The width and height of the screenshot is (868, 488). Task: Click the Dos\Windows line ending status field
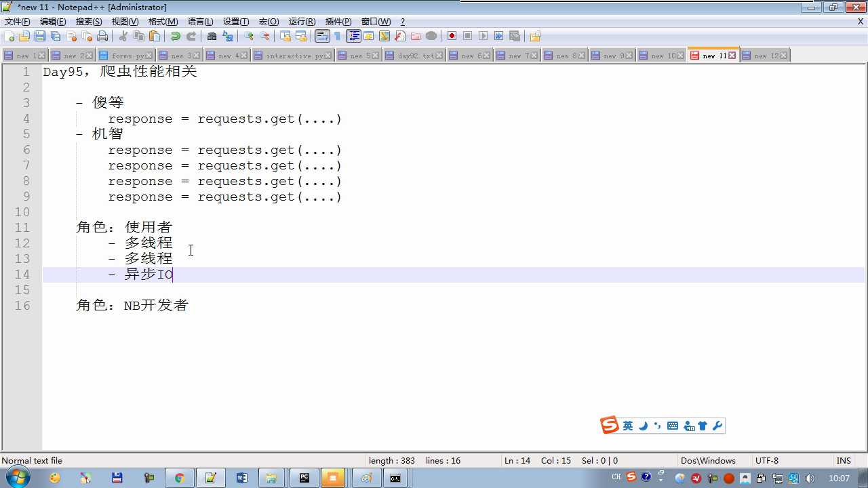[708, 461]
